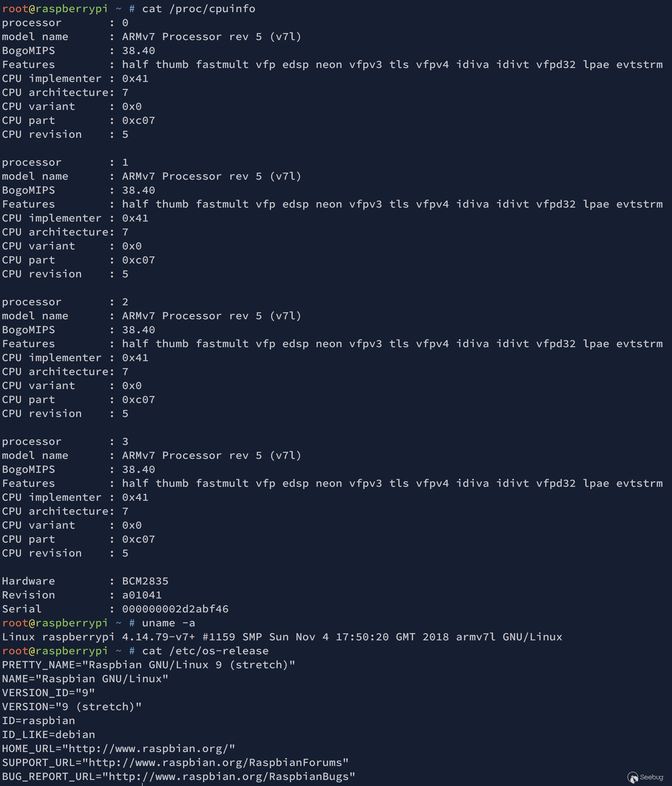This screenshot has width=672, height=786.
Task: Click the 'cat /etc/os-release' command text
Action: tap(205, 651)
